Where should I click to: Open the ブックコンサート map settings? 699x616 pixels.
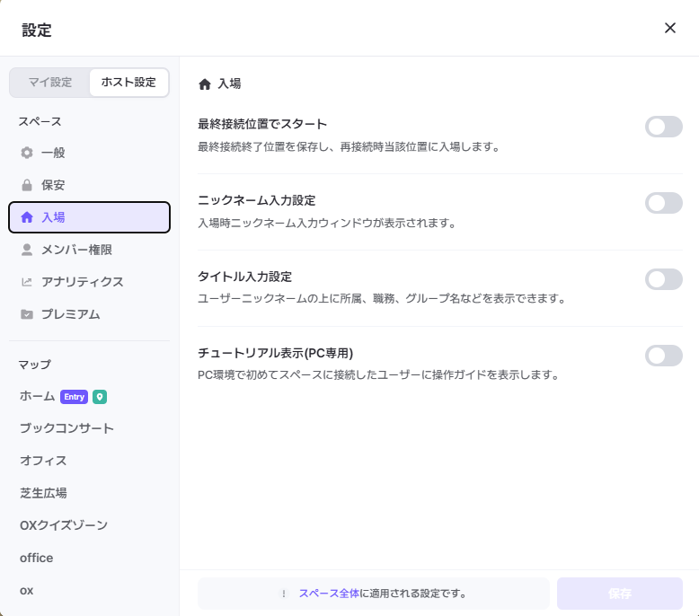(66, 428)
